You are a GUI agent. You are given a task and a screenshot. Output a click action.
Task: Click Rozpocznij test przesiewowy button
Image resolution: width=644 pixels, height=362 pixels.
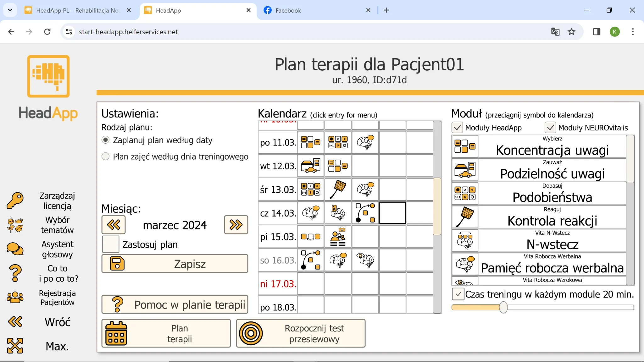tap(301, 333)
